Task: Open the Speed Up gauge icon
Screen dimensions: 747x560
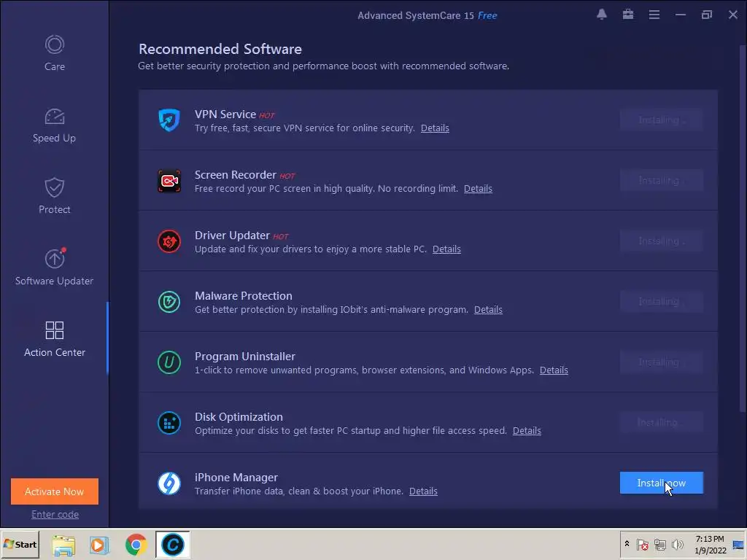Action: 54,117
